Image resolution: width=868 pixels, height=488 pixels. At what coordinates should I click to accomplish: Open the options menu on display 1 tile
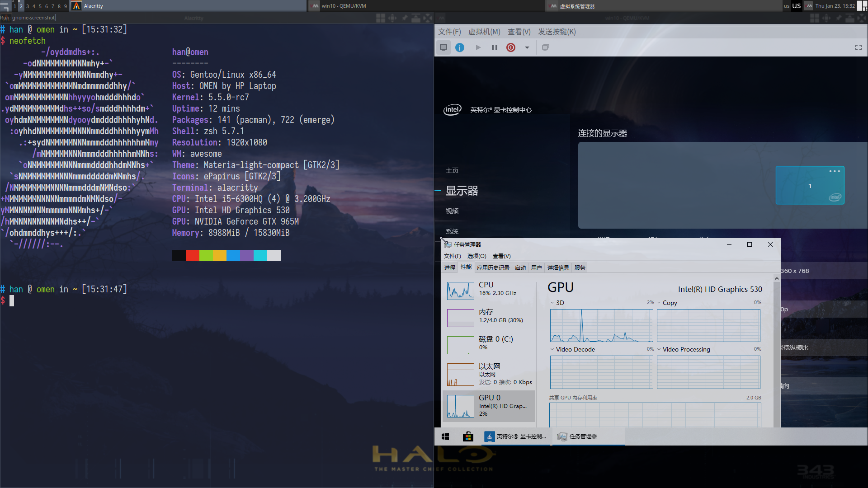835,171
